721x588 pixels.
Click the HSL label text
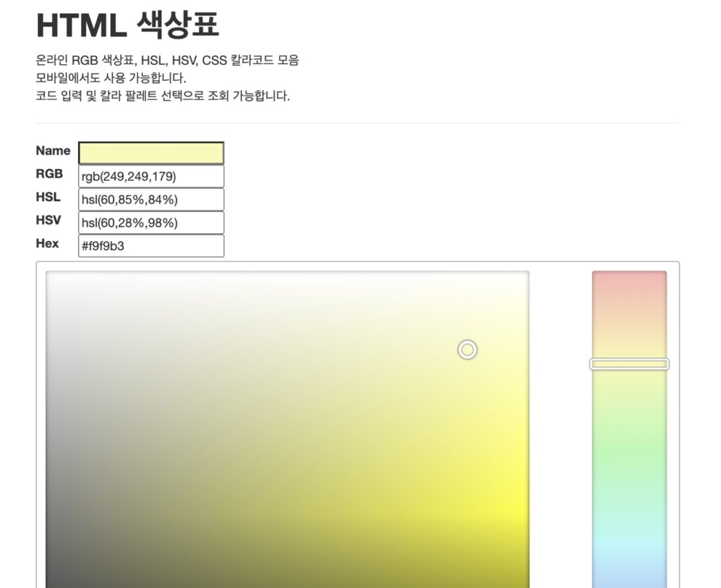(x=48, y=197)
